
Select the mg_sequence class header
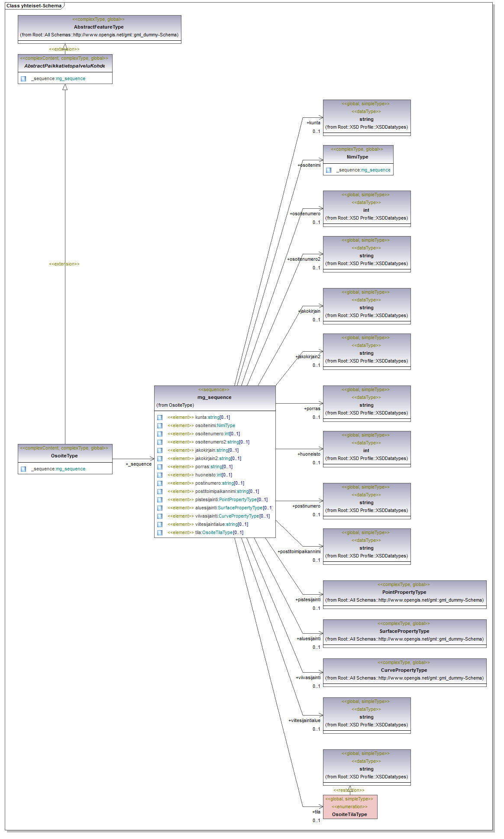[214, 398]
